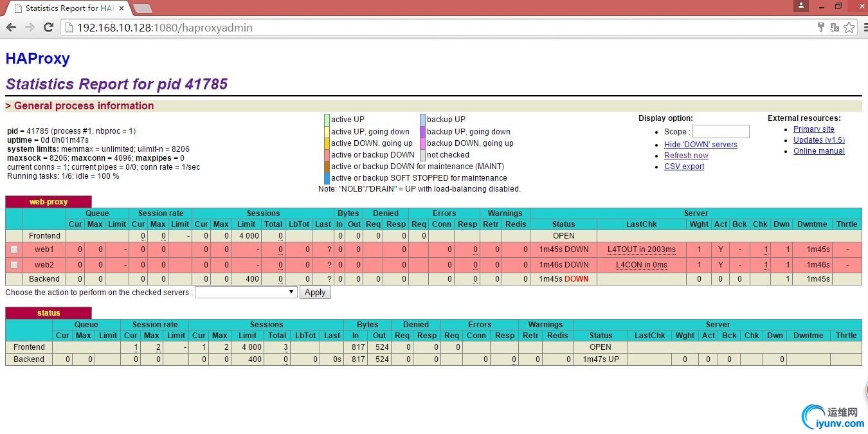
Task: Click the web-proxy proxy title
Action: click(x=48, y=202)
